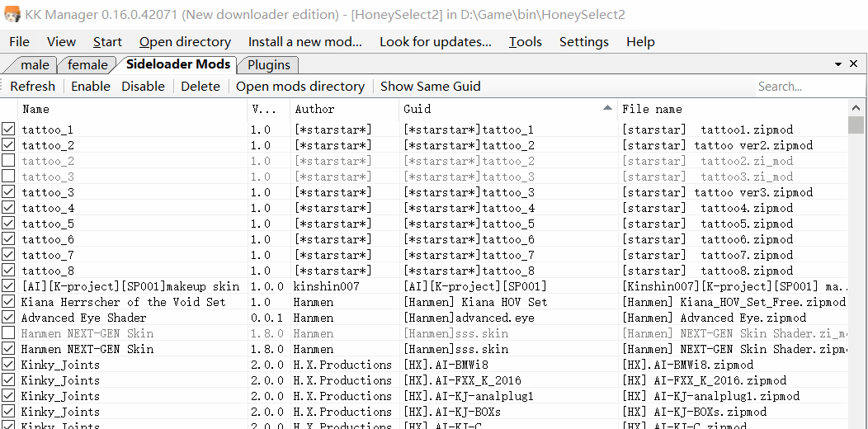Uncheck the enabled Hanmen NEXT-GEN Skin checkbox
This screenshot has width=868, height=429.
coord(8,349)
